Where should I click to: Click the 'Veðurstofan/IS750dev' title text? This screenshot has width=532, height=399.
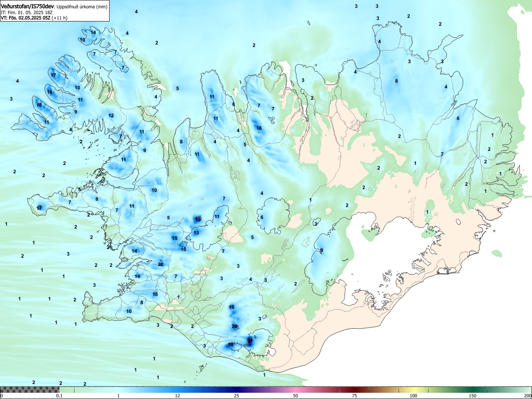click(x=27, y=6)
